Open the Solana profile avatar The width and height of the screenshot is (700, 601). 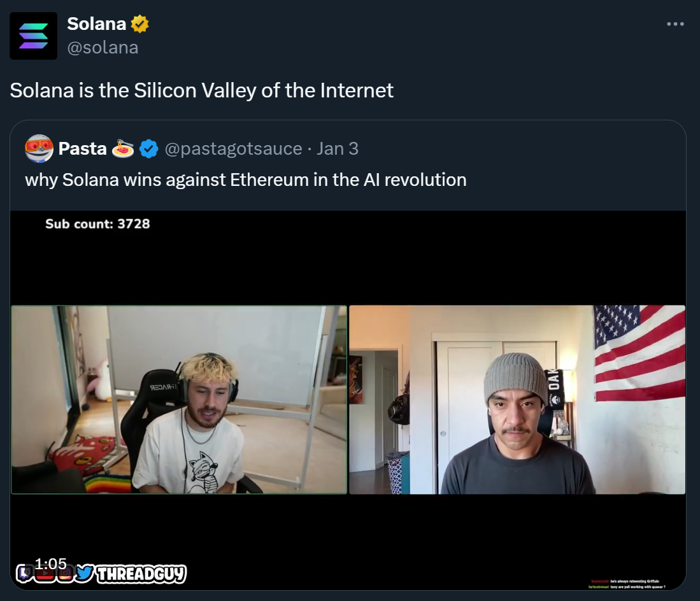click(x=34, y=36)
